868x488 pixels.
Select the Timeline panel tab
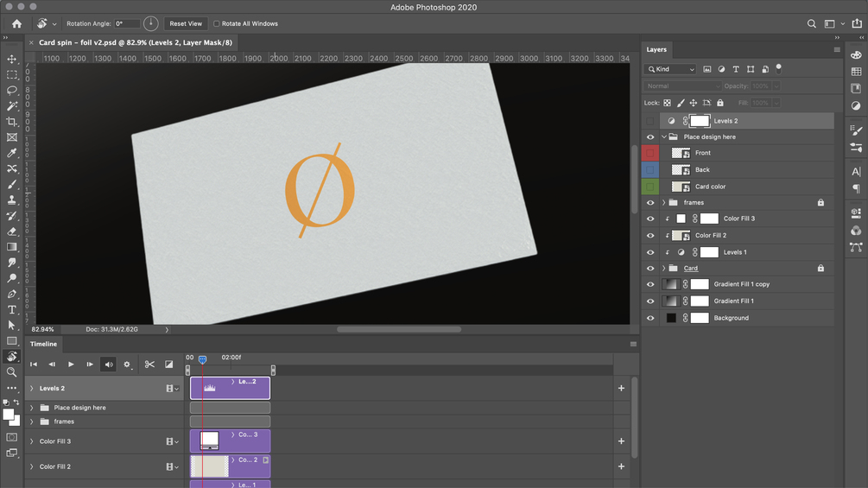(x=44, y=344)
